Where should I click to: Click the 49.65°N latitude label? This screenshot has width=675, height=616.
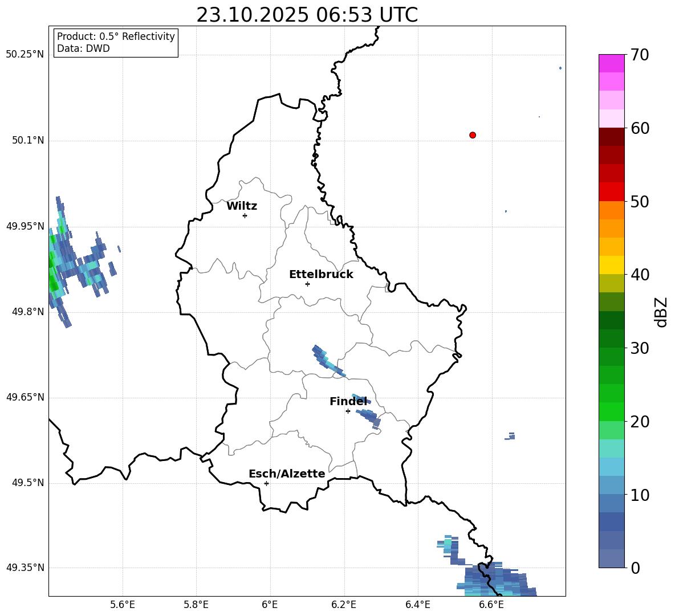point(25,397)
